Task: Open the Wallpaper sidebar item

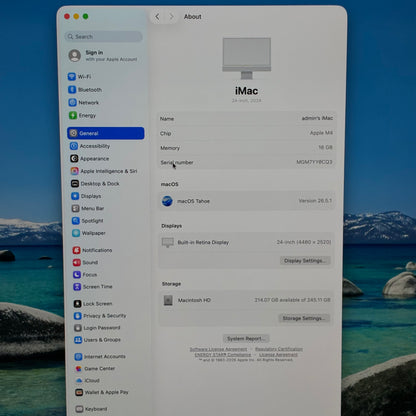Action: click(89, 233)
